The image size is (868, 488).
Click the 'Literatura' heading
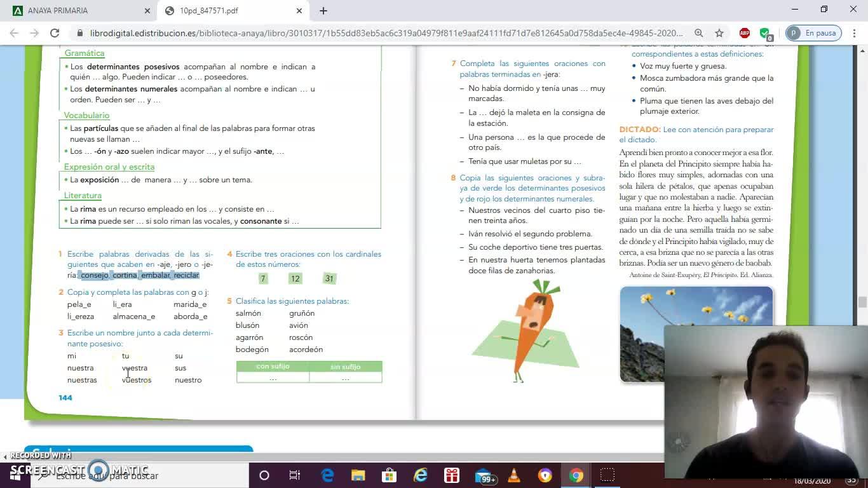tap(83, 196)
